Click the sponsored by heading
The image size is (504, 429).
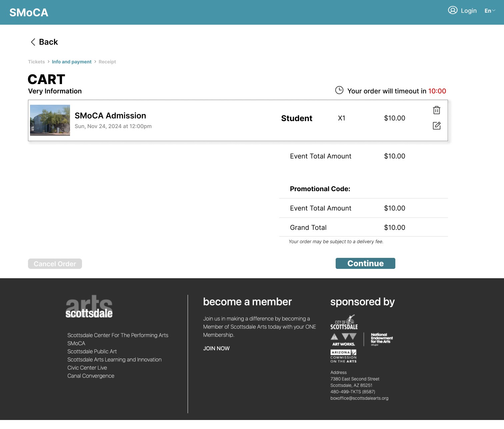coord(362,302)
